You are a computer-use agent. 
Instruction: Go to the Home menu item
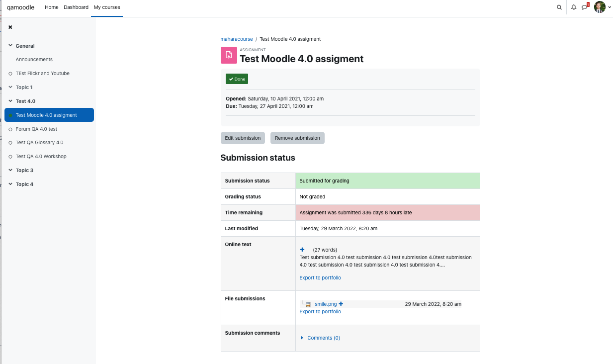pyautogui.click(x=52, y=7)
